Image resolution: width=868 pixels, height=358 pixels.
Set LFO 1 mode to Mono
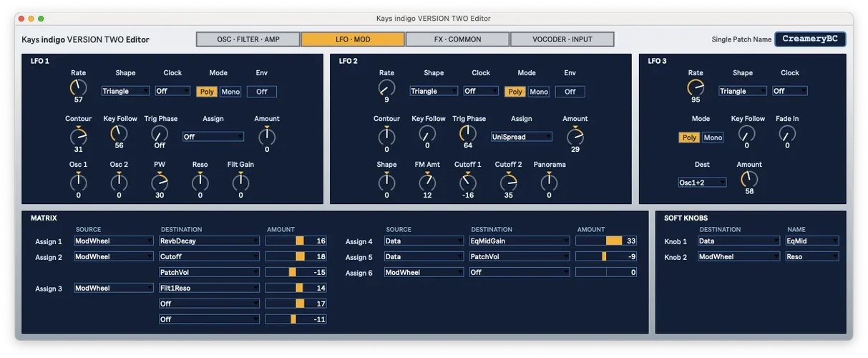click(x=230, y=92)
